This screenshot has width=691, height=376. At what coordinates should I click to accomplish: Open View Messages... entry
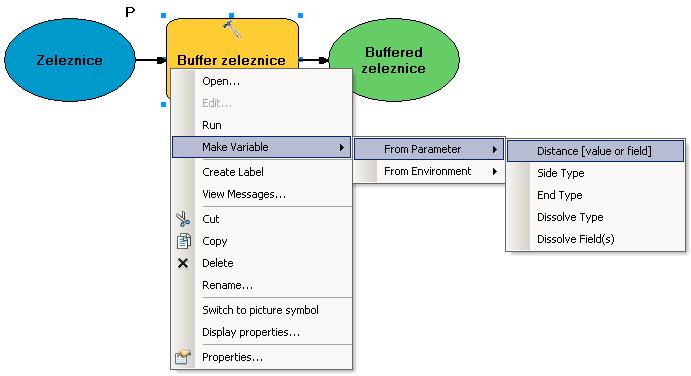[x=262, y=194]
